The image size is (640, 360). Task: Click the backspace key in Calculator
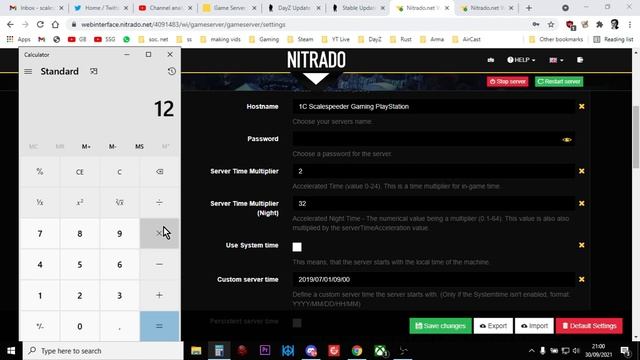click(159, 172)
